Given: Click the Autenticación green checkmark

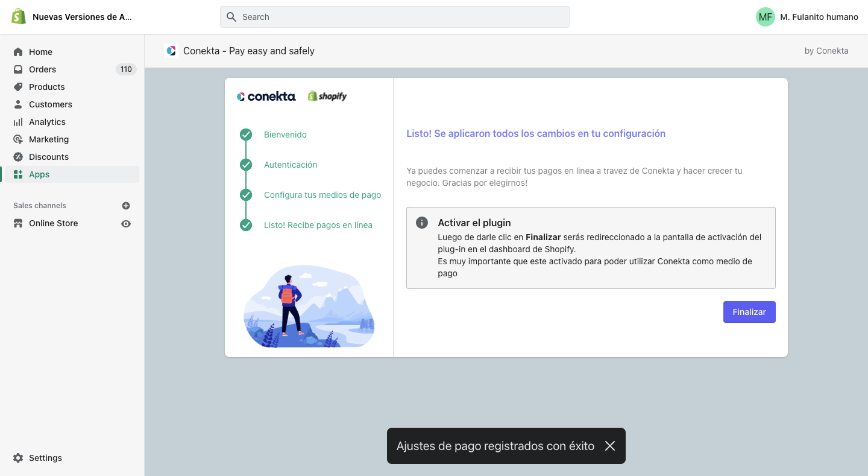Looking at the screenshot, I should pos(246,165).
